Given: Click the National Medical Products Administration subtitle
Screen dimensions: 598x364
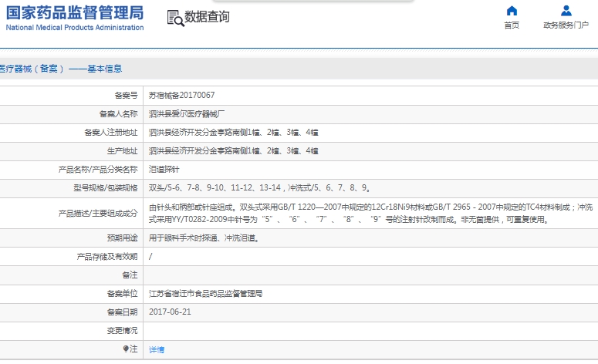Looking at the screenshot, I should coord(75,28).
